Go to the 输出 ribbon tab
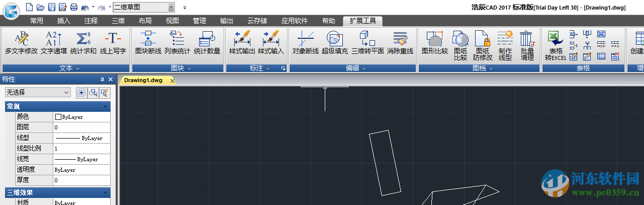644x205 pixels. tap(227, 21)
